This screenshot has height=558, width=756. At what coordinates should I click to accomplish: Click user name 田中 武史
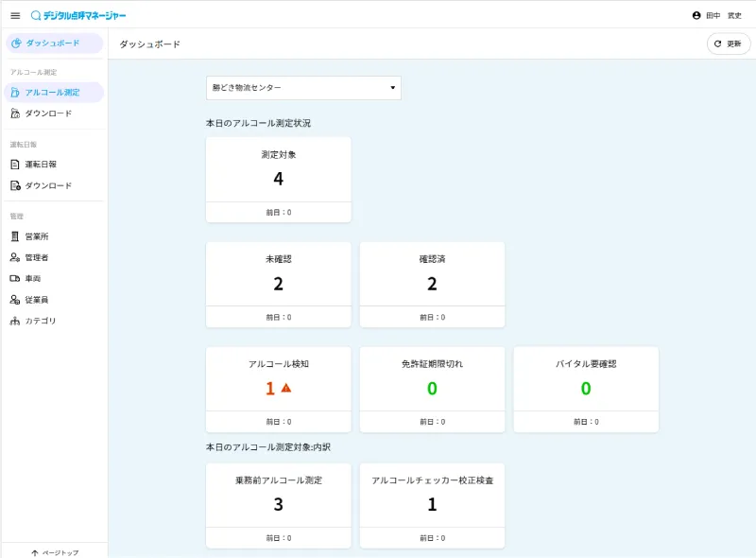click(x=723, y=15)
